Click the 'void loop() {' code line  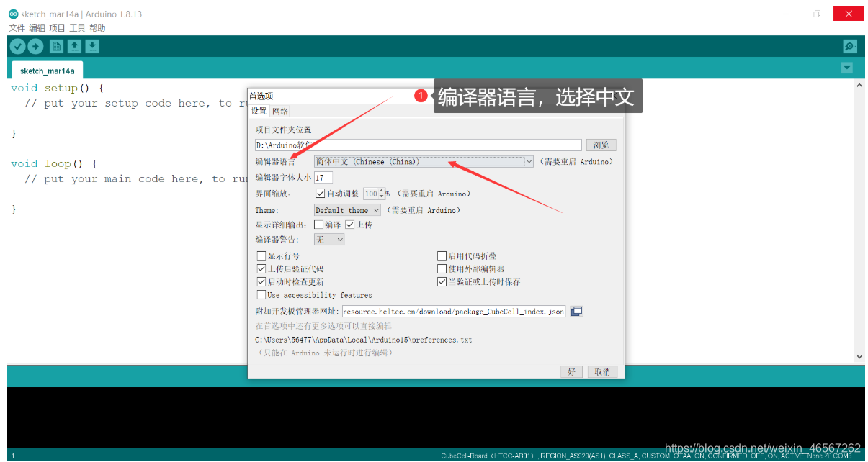[54, 163]
